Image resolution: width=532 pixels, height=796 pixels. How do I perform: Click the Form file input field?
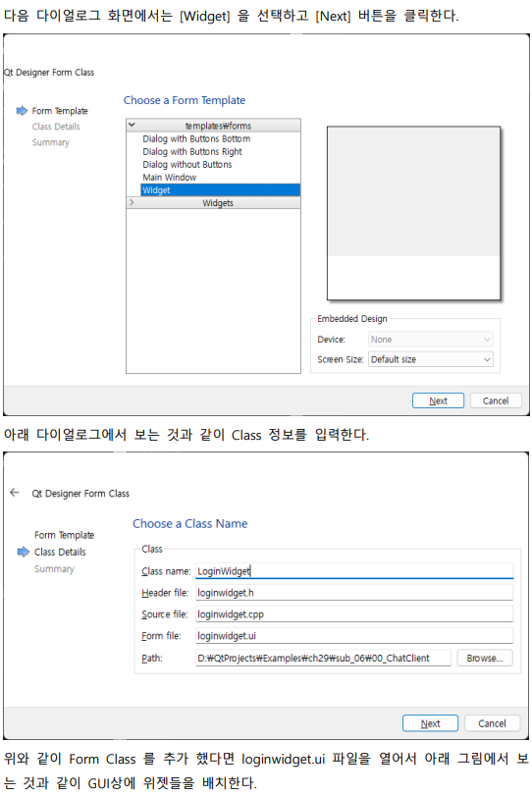354,636
